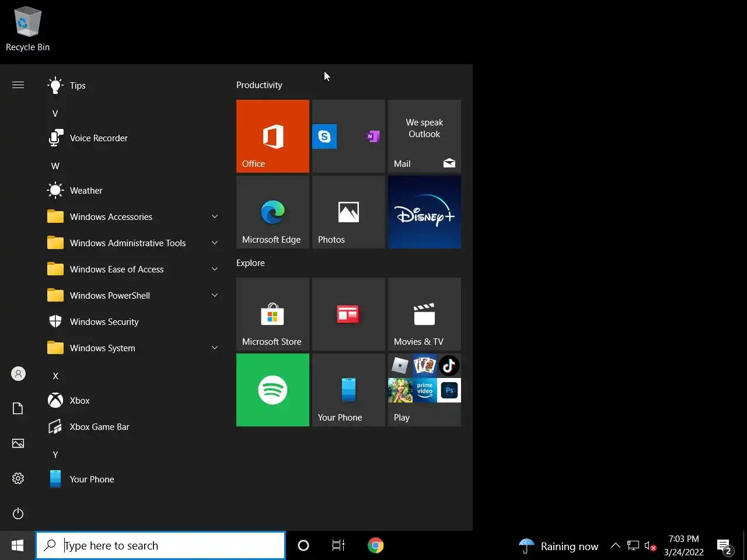Viewport: 747px width, 560px height.
Task: Click the network icon in the tray
Action: tap(633, 546)
